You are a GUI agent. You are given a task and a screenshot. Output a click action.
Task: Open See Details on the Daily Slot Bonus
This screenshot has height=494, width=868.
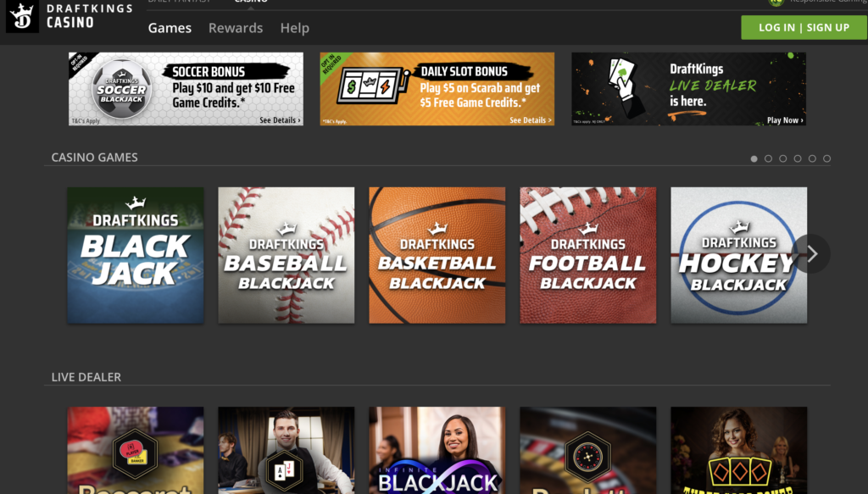coord(530,119)
